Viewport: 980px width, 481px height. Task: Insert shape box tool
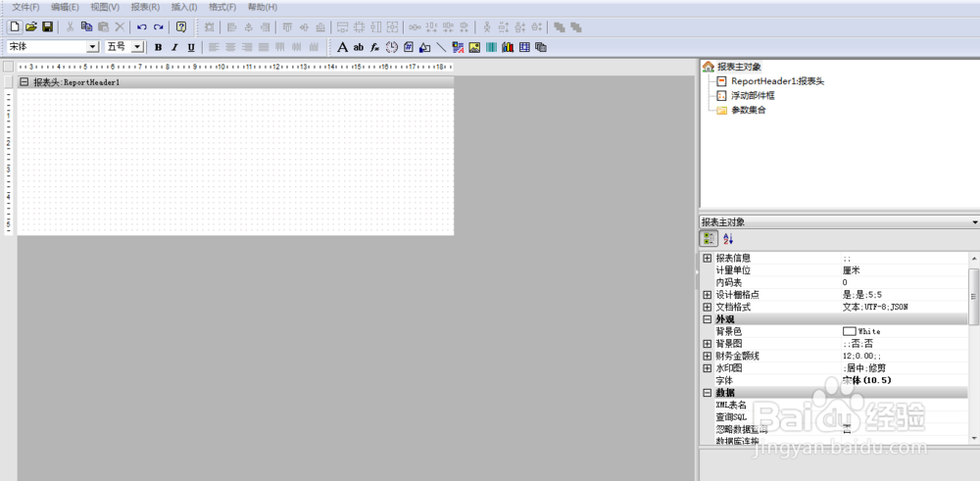pos(424,47)
